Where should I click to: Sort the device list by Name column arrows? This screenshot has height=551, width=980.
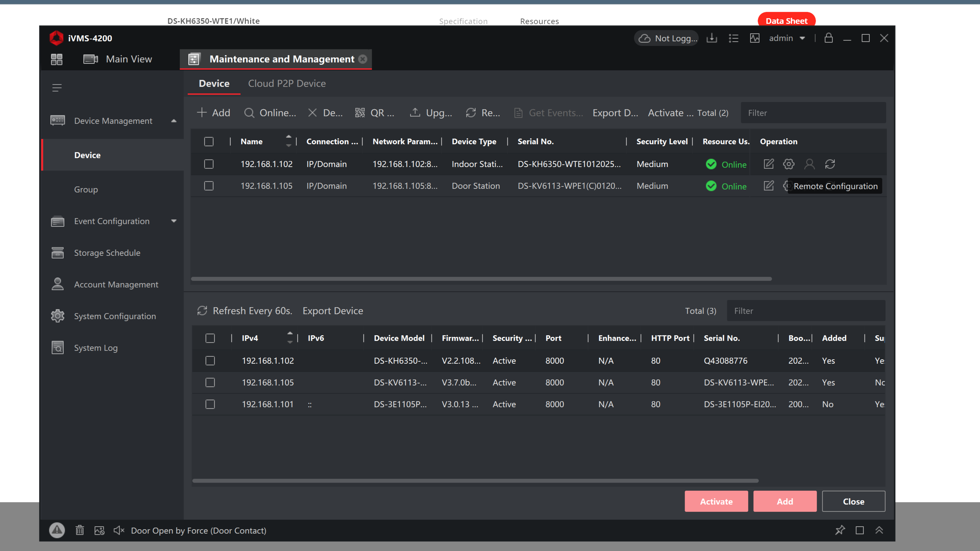pyautogui.click(x=289, y=141)
